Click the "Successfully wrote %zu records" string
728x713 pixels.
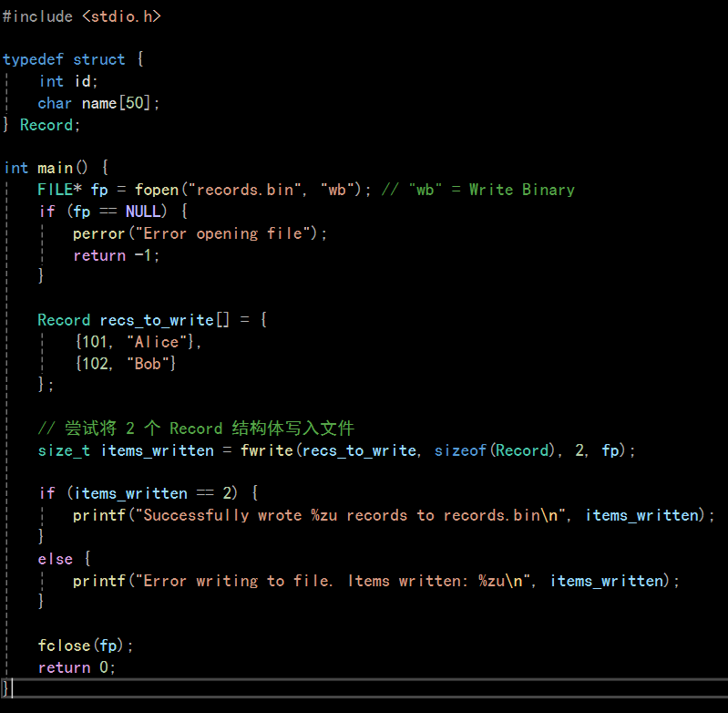[x=351, y=515]
